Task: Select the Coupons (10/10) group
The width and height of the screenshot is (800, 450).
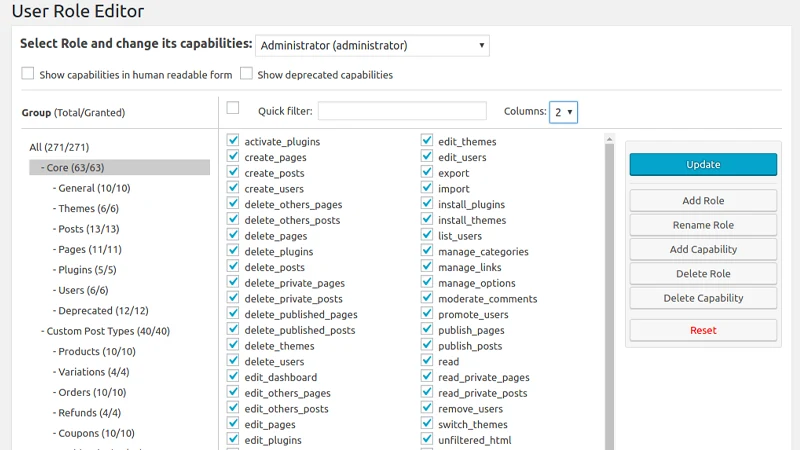Action: (94, 433)
